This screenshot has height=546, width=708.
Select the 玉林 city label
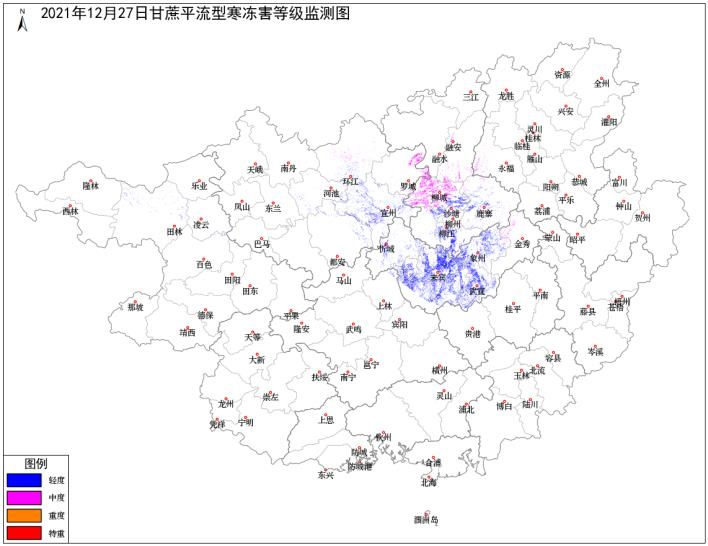point(521,376)
